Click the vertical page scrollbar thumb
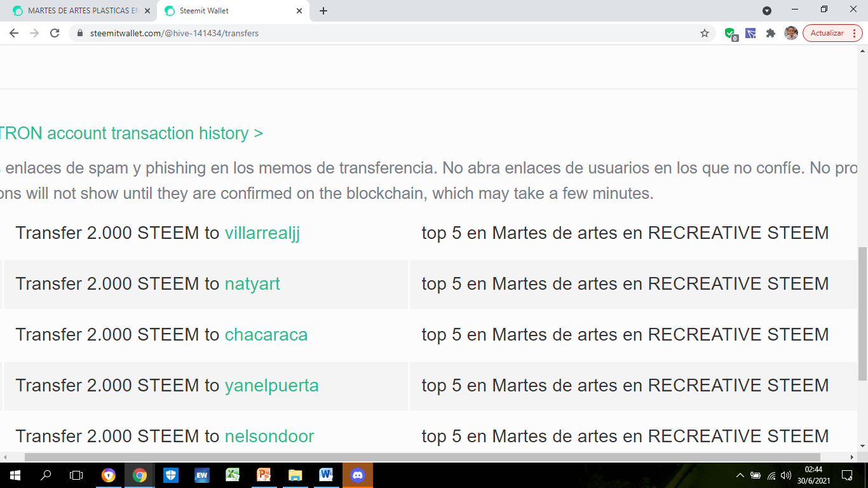The width and height of the screenshot is (868, 488). (x=862, y=314)
